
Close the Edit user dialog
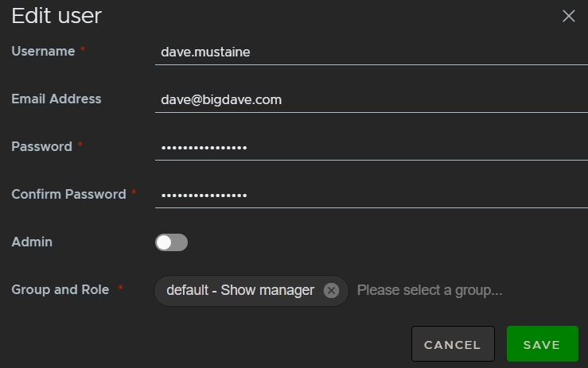[x=568, y=16]
